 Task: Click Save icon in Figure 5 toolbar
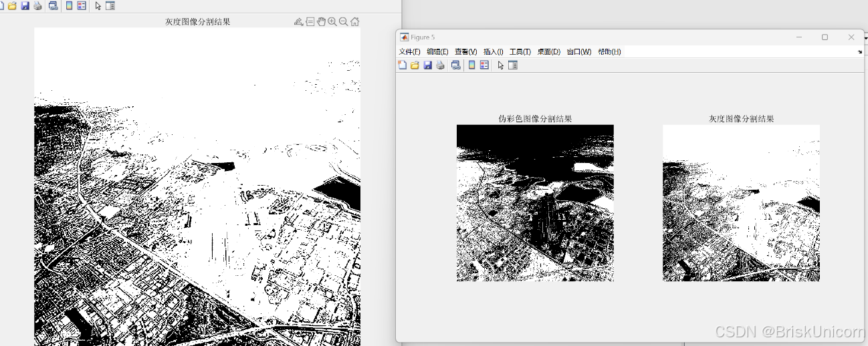coord(428,65)
